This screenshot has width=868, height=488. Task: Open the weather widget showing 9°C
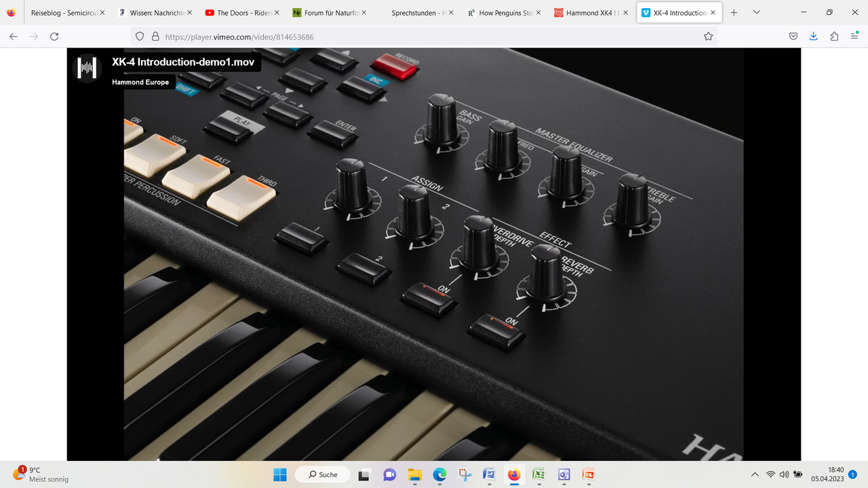point(41,474)
